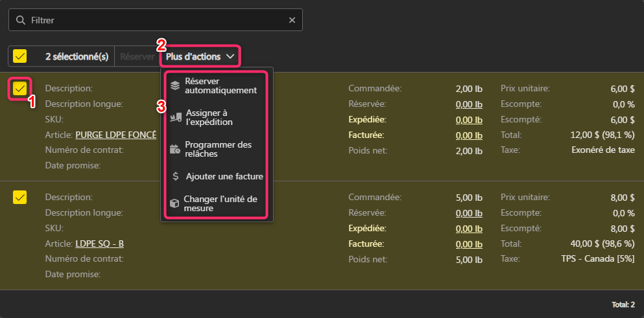Click the magnifier icon in the filter bar
This screenshot has width=644, height=318.
[21, 20]
